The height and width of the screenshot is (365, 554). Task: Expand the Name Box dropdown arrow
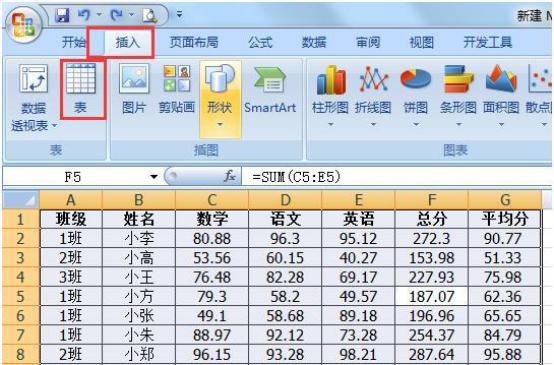[154, 176]
